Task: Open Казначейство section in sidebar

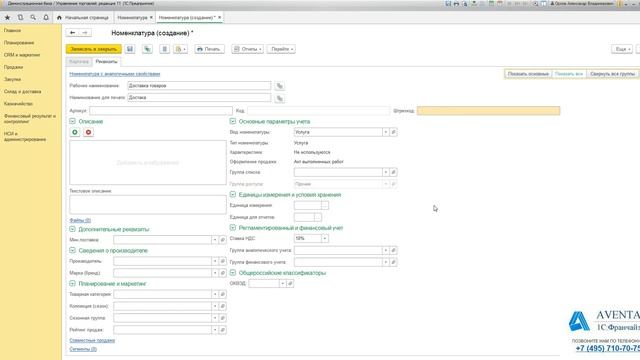Action: pos(18,104)
